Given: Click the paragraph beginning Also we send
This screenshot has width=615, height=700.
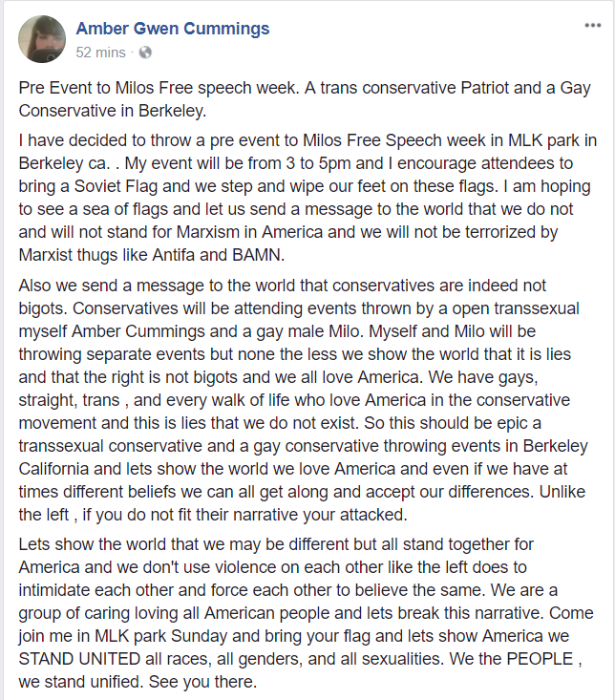Looking at the screenshot, I should point(304,400).
